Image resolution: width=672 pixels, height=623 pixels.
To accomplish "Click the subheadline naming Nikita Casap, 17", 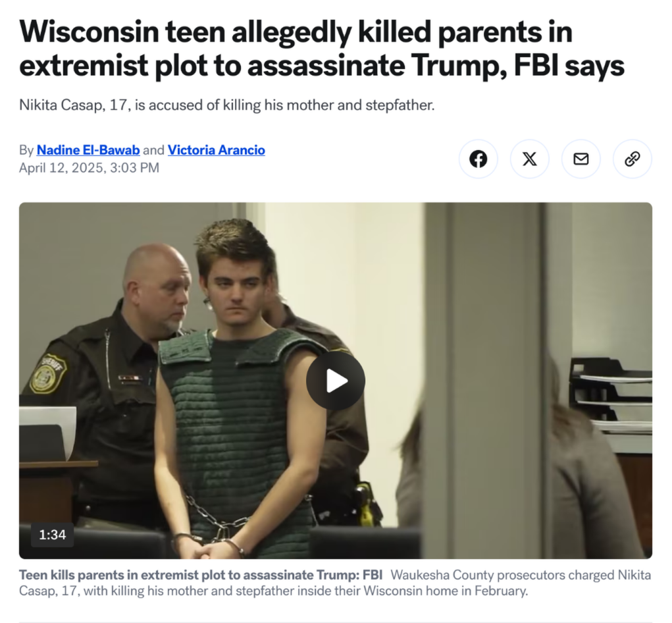I will point(226,105).
